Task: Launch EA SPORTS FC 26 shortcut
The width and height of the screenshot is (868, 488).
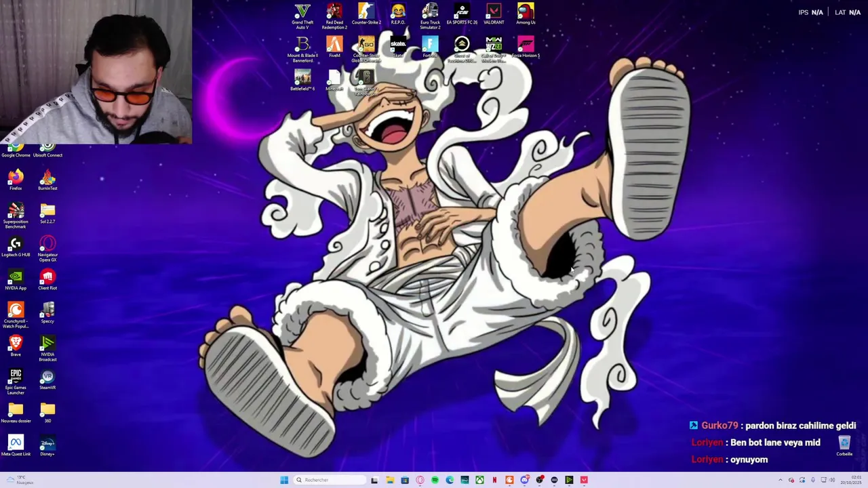Action: click(x=462, y=15)
